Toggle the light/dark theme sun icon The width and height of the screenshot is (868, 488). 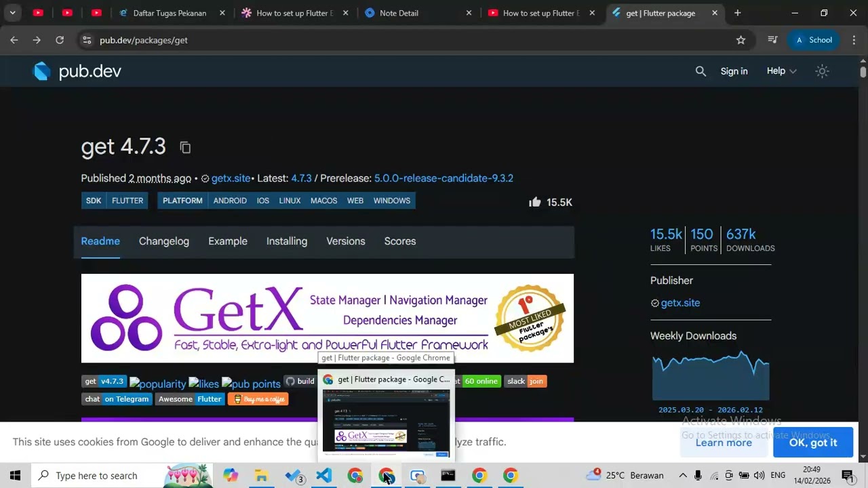(822, 71)
